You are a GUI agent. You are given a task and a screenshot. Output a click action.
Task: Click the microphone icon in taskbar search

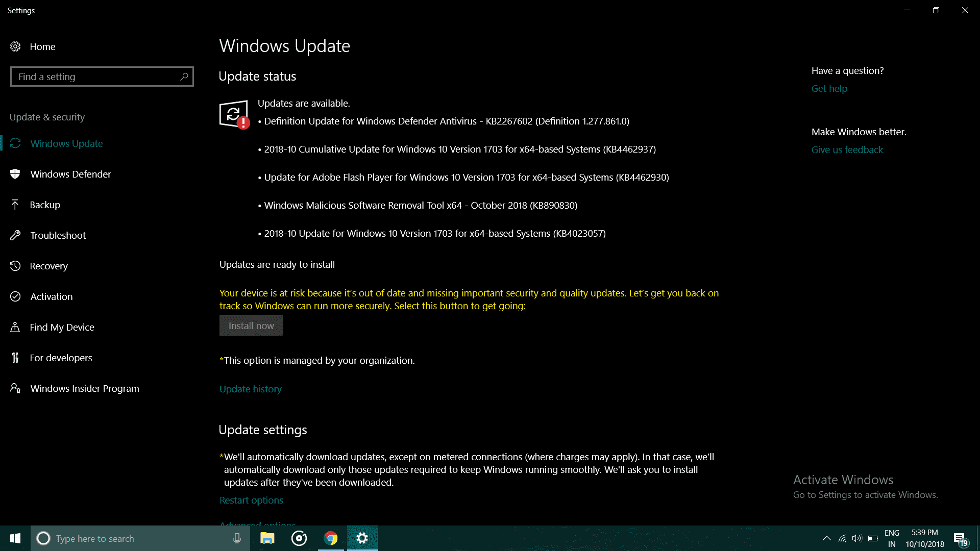click(237, 538)
